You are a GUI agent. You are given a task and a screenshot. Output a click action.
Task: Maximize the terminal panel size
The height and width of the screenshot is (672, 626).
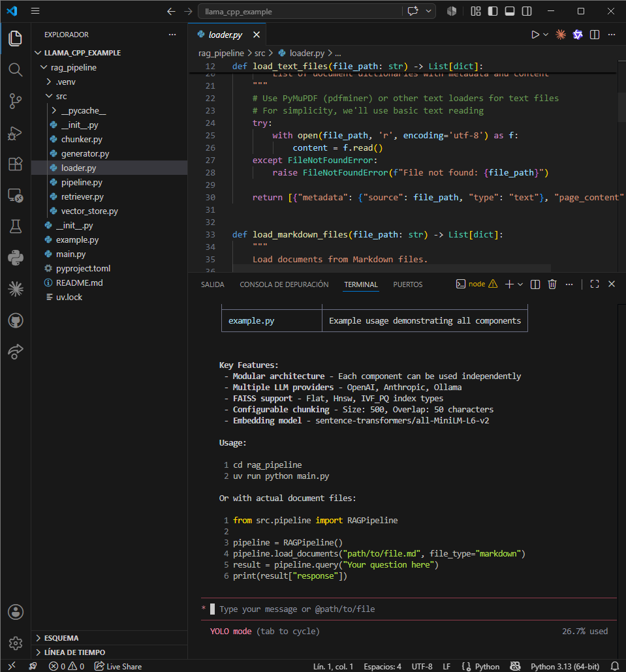coord(595,284)
